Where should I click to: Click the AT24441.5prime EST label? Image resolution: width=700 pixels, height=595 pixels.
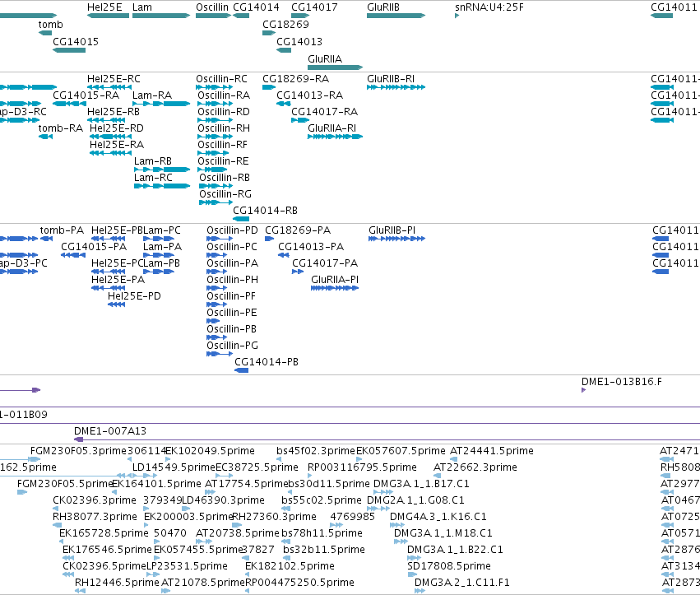pos(492,451)
